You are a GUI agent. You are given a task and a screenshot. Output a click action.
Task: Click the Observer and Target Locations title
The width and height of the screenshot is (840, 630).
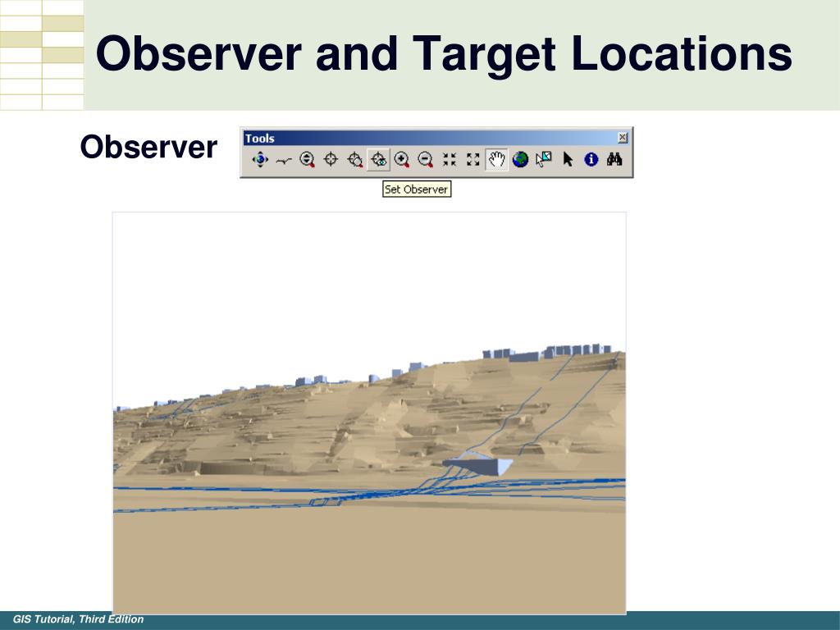[x=444, y=54]
